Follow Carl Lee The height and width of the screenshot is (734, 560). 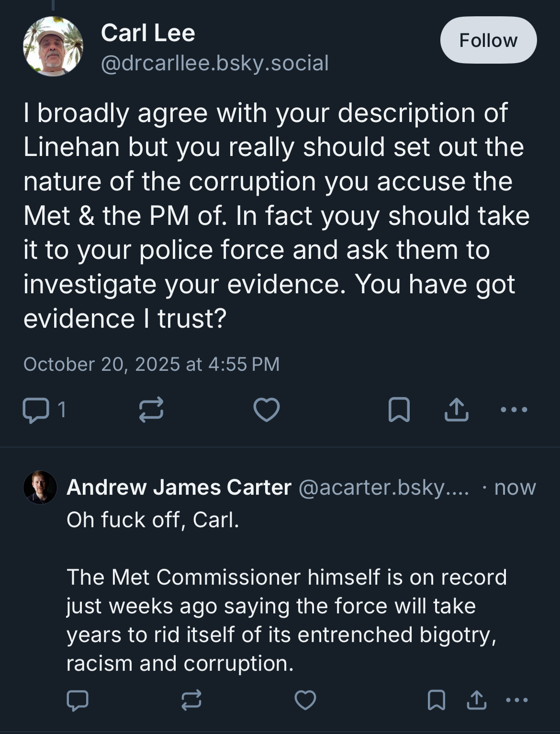[x=488, y=40]
